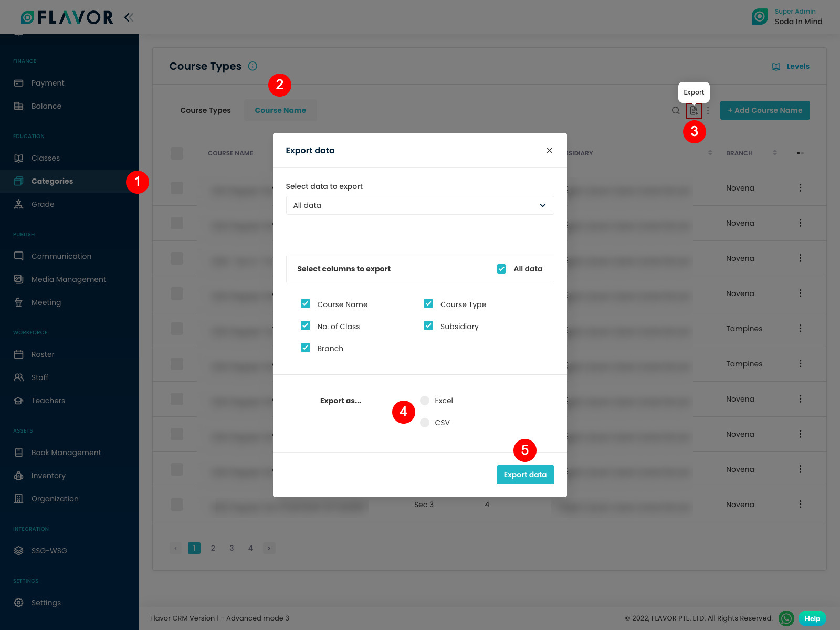Switch to the Course Types tab
The height and width of the screenshot is (630, 840).
[205, 110]
